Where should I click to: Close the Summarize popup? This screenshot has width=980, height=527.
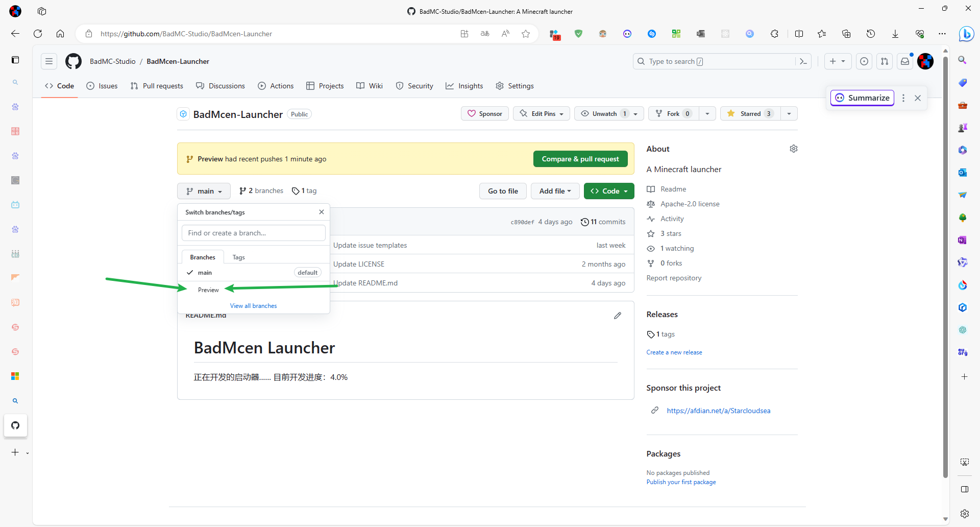tap(918, 98)
